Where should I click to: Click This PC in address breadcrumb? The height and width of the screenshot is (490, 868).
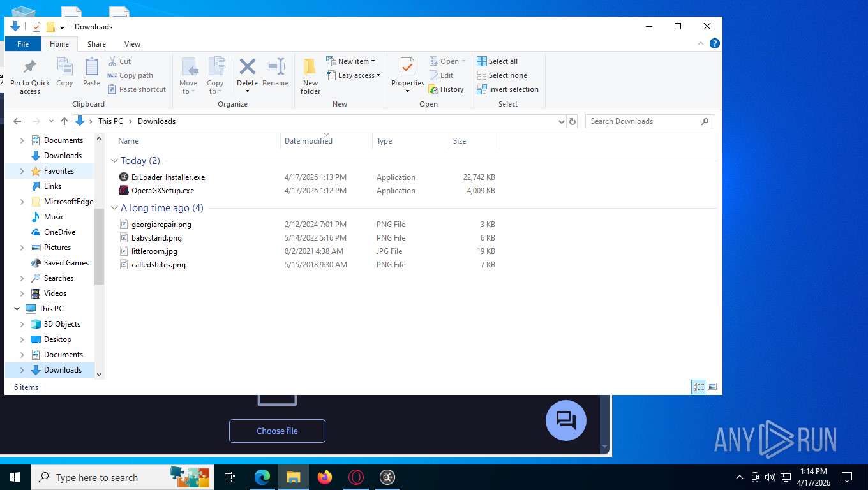point(110,121)
